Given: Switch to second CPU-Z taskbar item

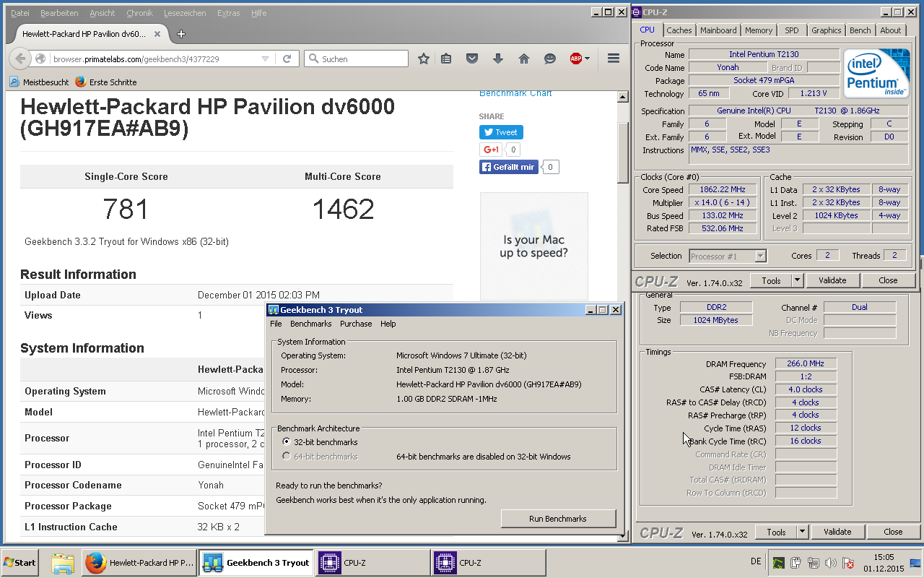Looking at the screenshot, I should (x=489, y=563).
